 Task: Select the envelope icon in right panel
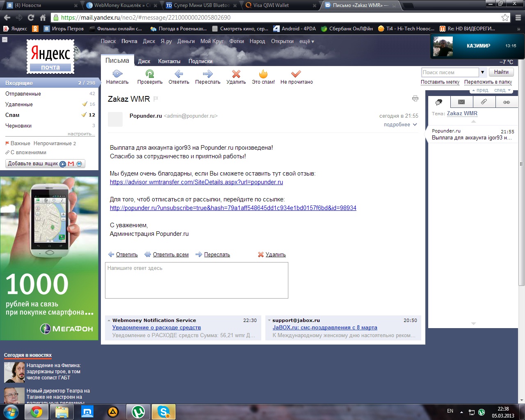tap(461, 102)
